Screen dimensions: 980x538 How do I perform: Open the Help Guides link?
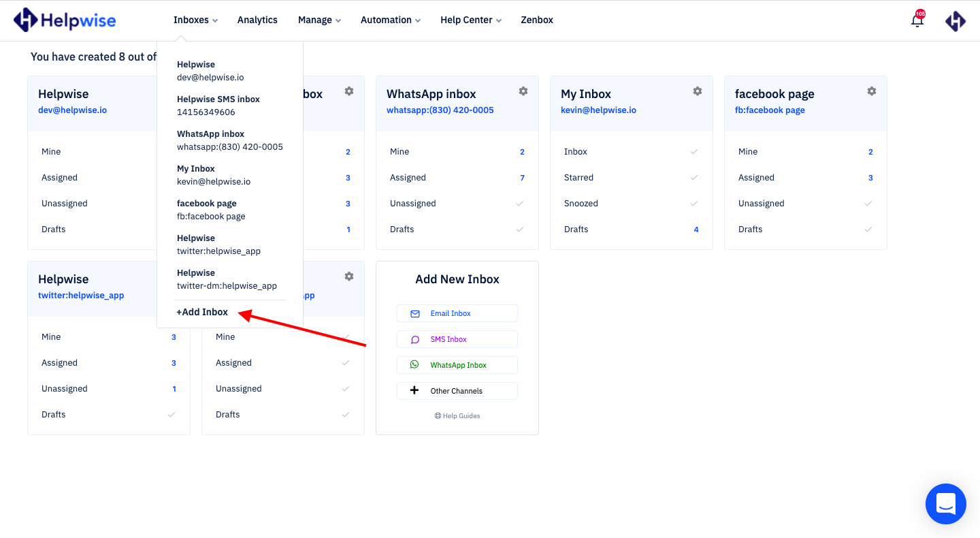pos(457,415)
